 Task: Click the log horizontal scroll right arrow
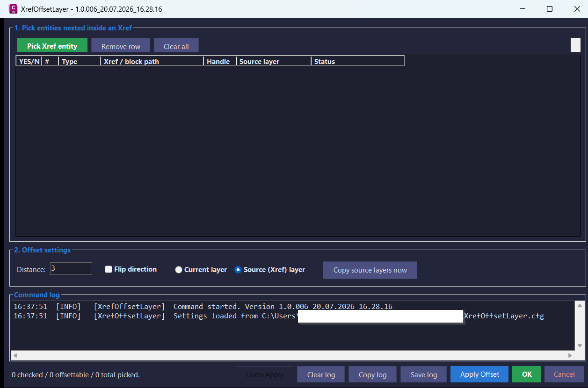(570, 355)
